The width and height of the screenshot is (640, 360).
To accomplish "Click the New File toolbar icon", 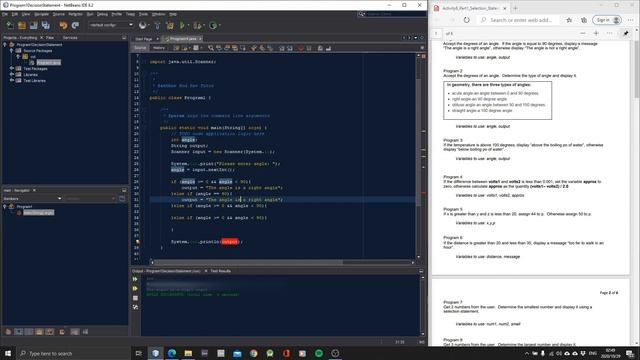I will pos(10,25).
